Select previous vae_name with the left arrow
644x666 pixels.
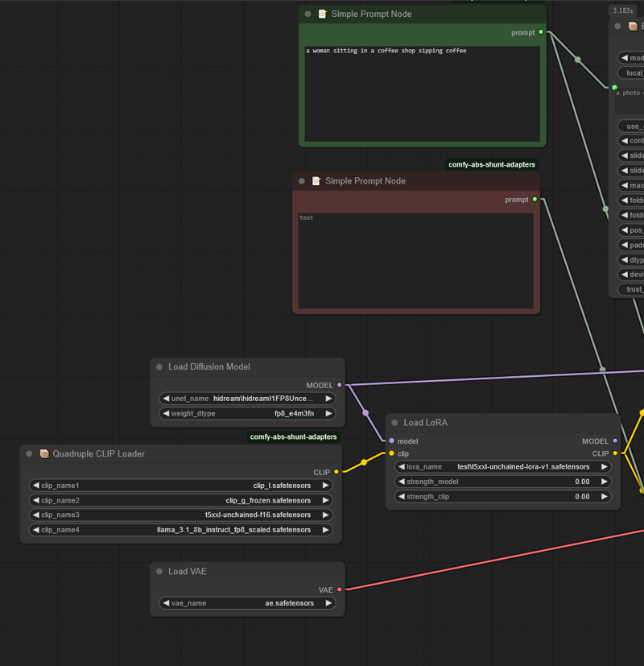point(166,603)
